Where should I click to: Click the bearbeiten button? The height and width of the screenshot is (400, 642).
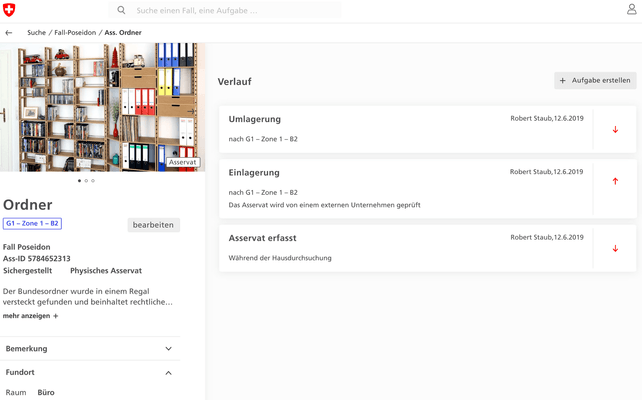coord(154,225)
